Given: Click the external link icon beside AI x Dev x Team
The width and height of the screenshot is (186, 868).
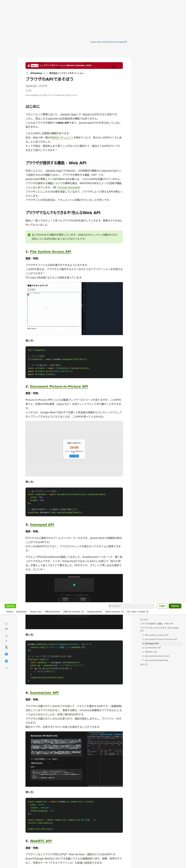Looking at the screenshot, I should (147, 612).
